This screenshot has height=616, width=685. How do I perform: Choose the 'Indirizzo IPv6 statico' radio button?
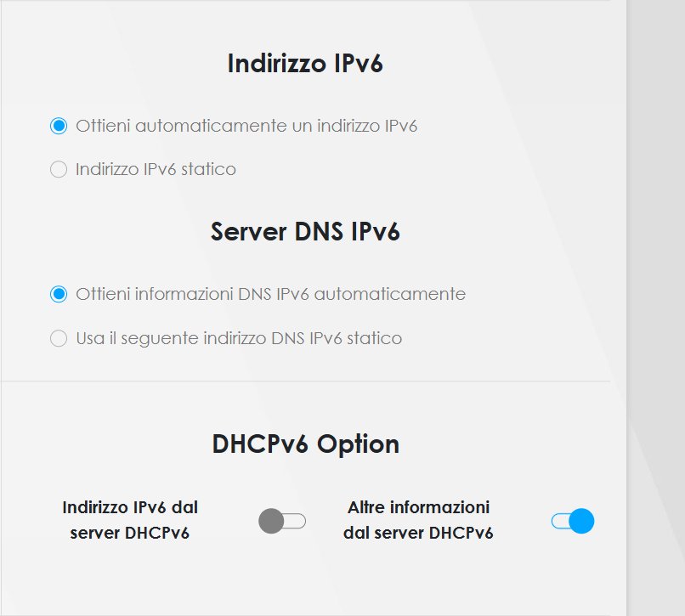59,170
